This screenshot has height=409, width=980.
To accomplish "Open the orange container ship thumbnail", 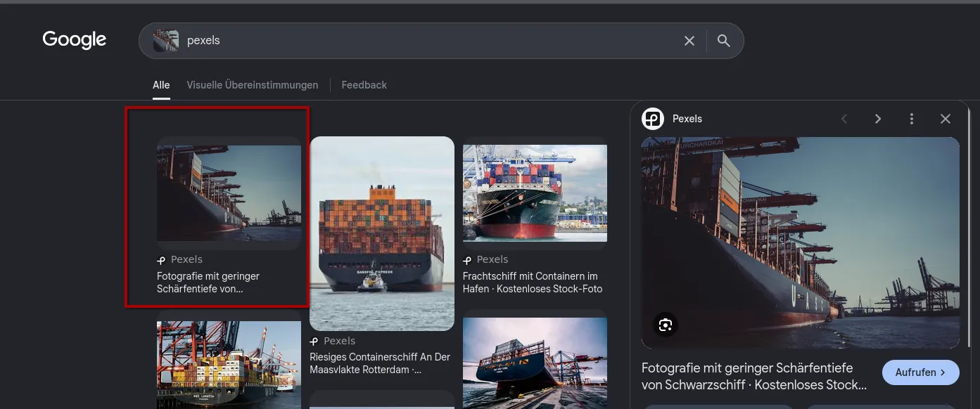I will (382, 233).
